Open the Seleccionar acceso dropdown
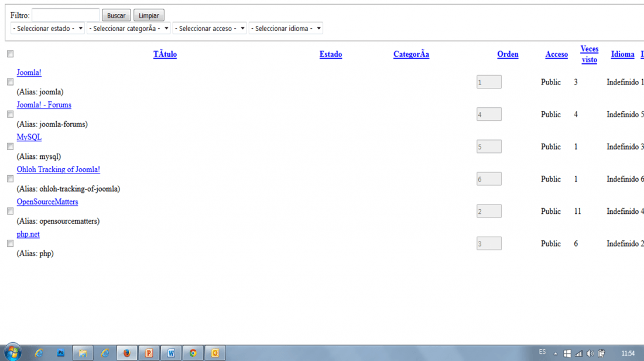Viewport: 644px width, 361px height. click(x=210, y=28)
